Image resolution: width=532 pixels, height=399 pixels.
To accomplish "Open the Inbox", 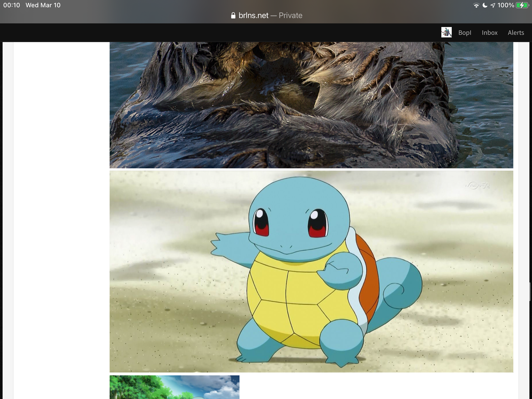I will [x=490, y=33].
